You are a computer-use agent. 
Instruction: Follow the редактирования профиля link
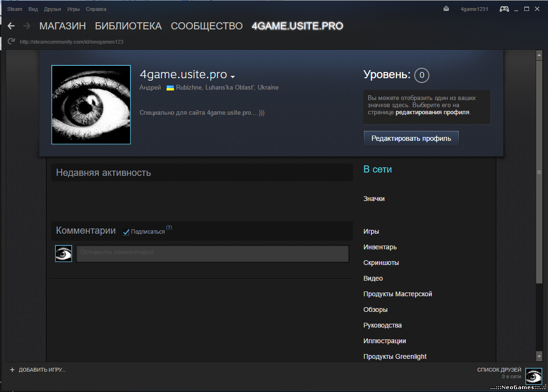(x=432, y=112)
